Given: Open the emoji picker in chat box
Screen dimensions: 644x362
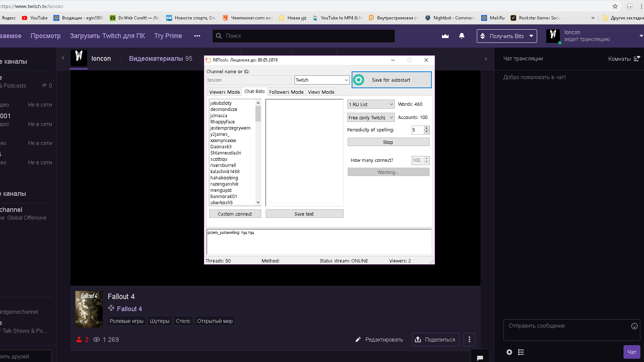Looking at the screenshot, I should pos(634,326).
